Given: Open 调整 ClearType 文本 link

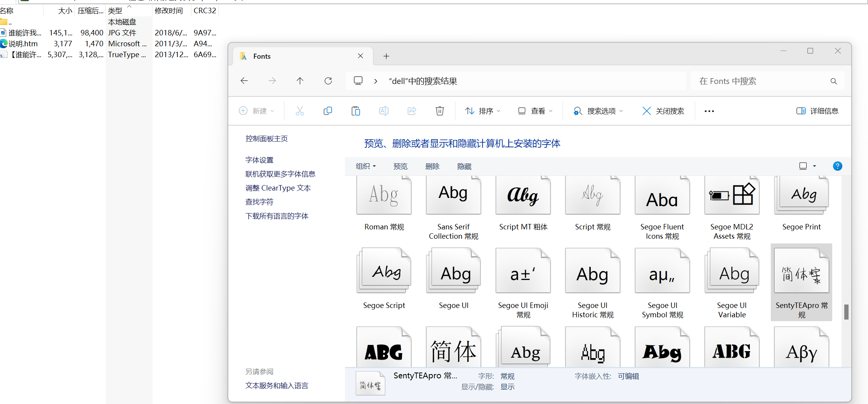Looking at the screenshot, I should point(278,188).
